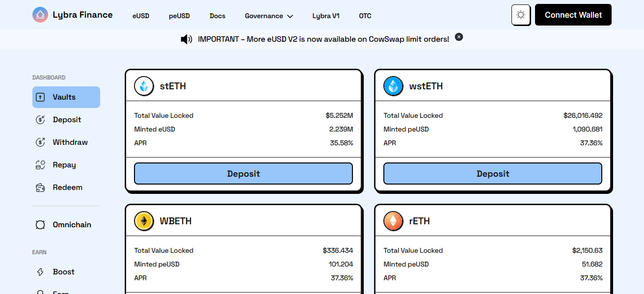Expand the Governance dropdown chevron
Screen dimensions: 644x294
290,16
